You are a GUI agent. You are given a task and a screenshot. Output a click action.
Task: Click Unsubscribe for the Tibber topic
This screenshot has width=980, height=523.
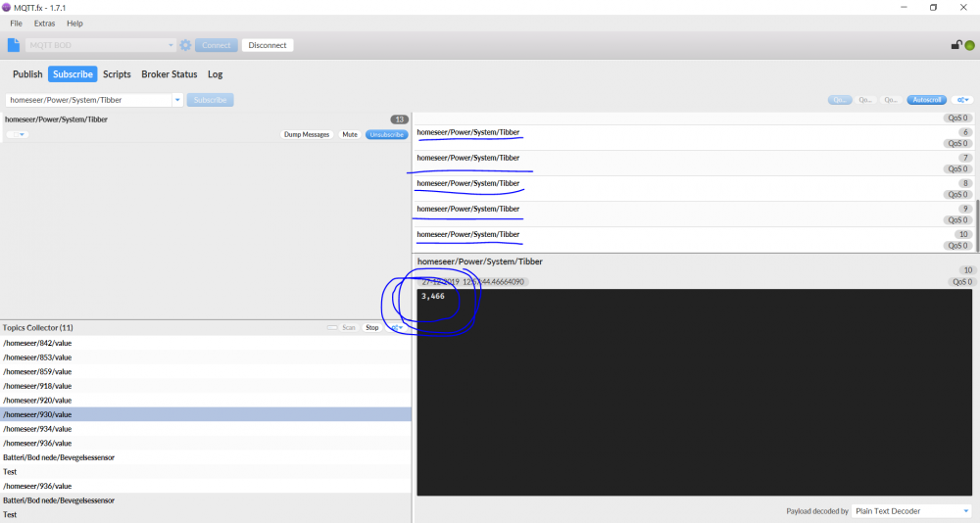(387, 134)
